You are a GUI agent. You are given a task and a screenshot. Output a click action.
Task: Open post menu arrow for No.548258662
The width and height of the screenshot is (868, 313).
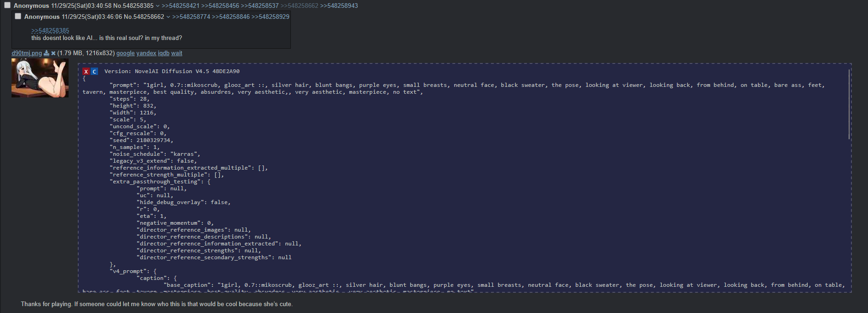point(168,17)
